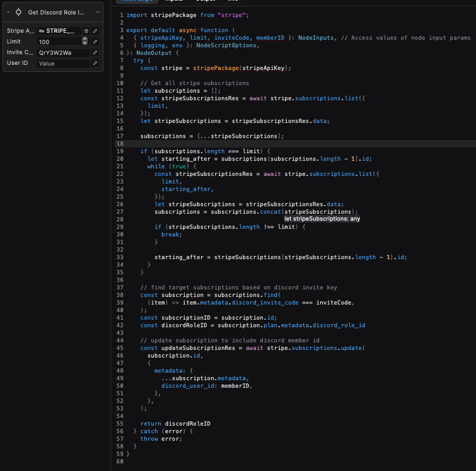Click "stripePackage" in the line 1 import
Viewport: 476px width, 471px height.
tap(173, 15)
